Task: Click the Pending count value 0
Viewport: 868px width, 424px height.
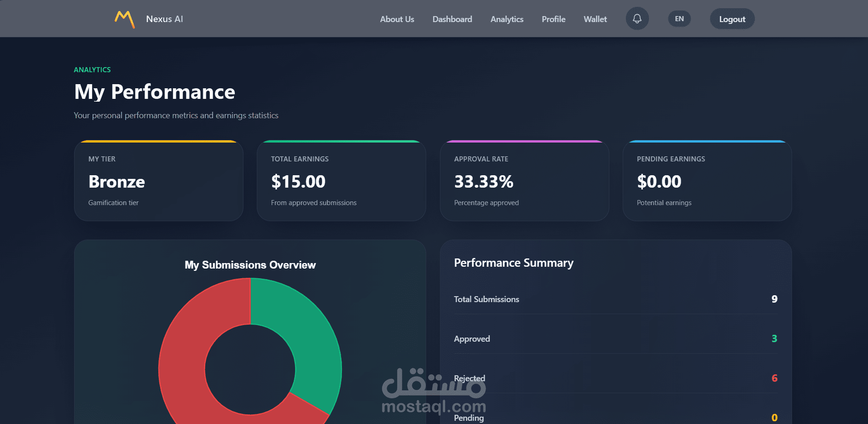Action: pos(775,418)
